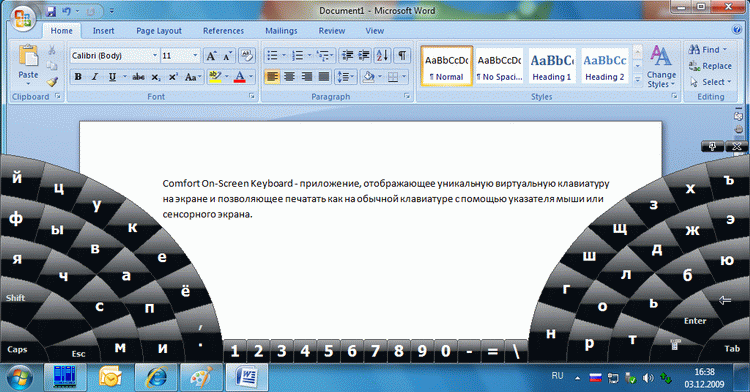Click the Replace button in Editing

point(710,66)
